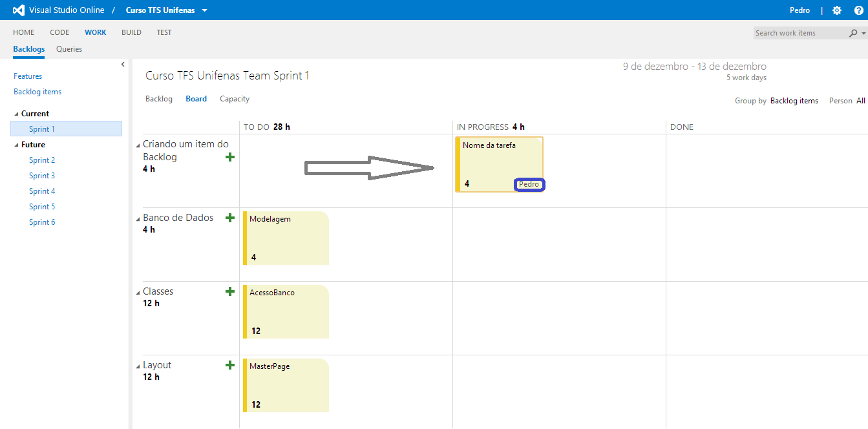The height and width of the screenshot is (429, 868).
Task: Select the Board view tab
Action: tap(196, 99)
